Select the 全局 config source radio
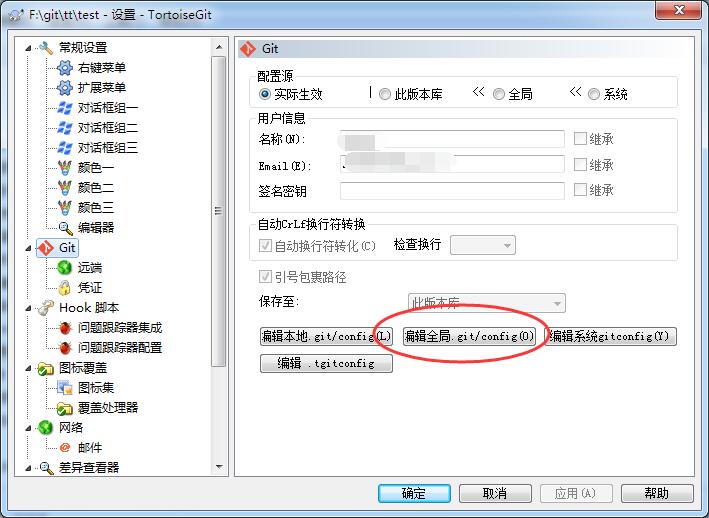The height and width of the screenshot is (518, 709). pyautogui.click(x=499, y=94)
